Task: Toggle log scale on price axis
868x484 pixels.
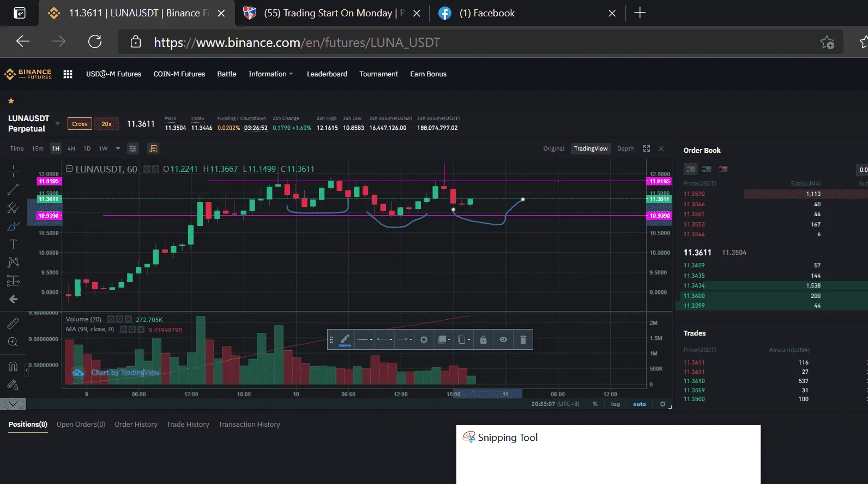Action: 616,404
